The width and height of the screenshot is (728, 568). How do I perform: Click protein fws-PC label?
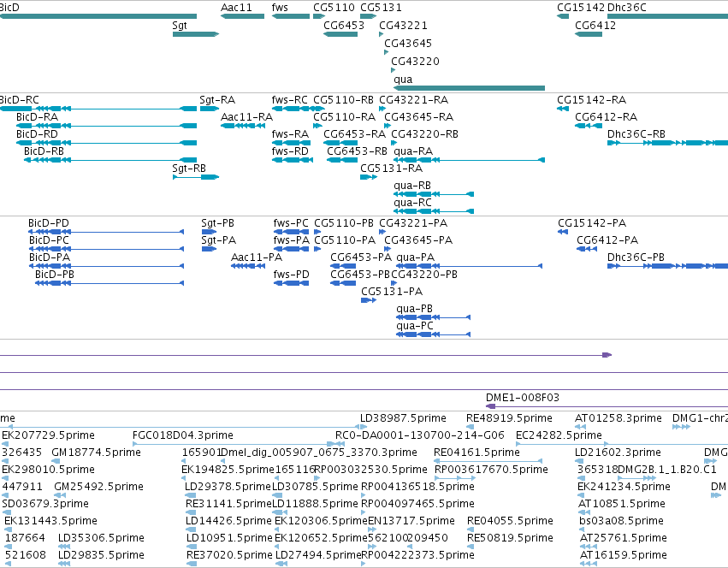(291, 223)
